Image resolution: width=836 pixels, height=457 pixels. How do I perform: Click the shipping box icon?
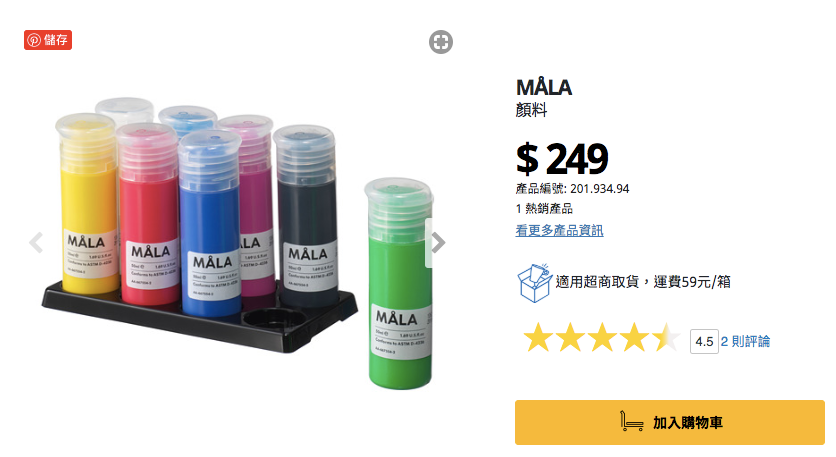click(x=535, y=283)
